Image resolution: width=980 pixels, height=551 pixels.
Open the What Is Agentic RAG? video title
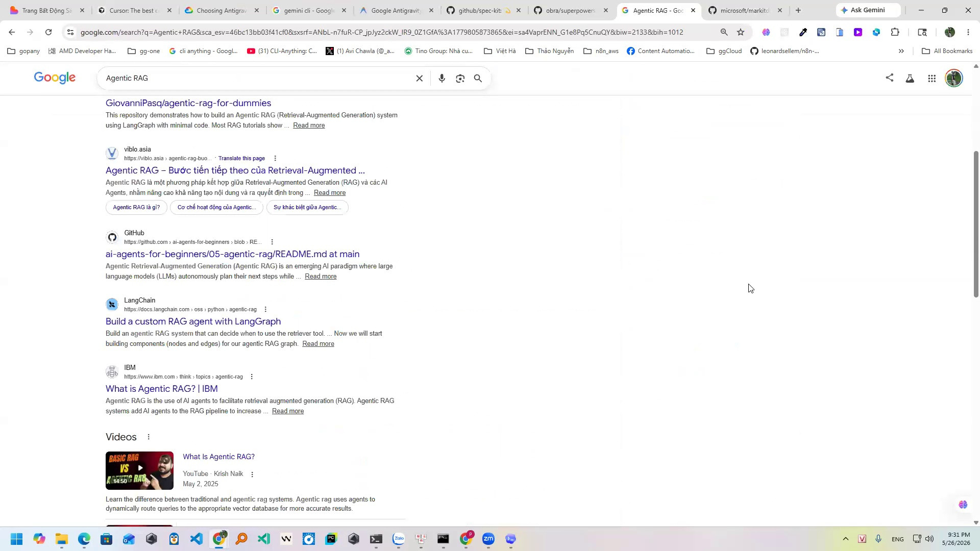pos(218,457)
